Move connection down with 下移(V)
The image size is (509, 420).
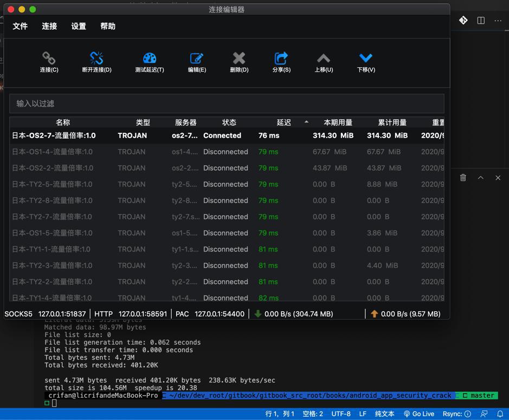click(366, 62)
